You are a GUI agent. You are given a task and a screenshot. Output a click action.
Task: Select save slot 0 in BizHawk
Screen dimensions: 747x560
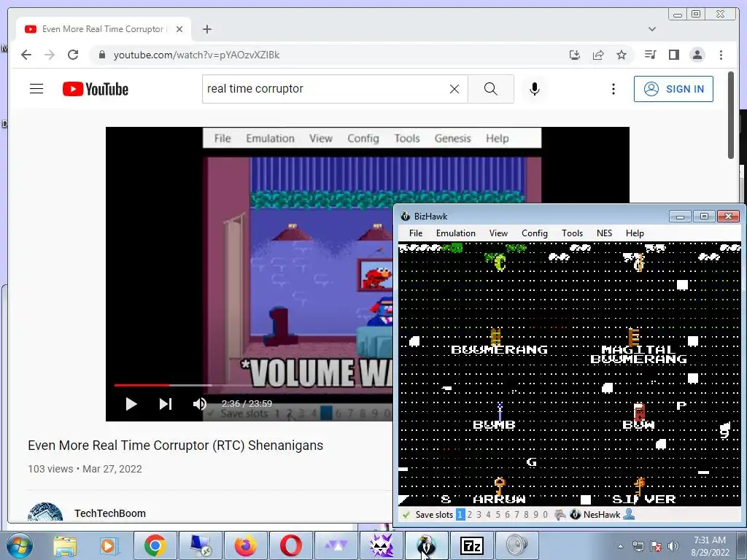point(546,515)
